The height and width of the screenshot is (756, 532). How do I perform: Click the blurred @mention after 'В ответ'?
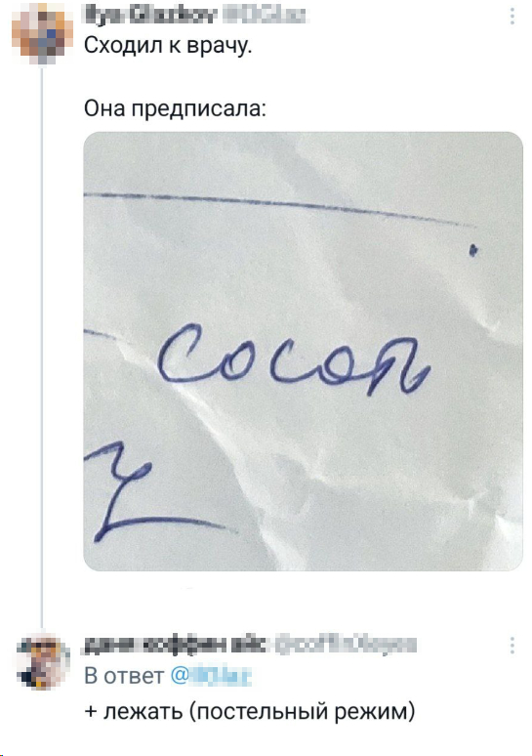(211, 676)
